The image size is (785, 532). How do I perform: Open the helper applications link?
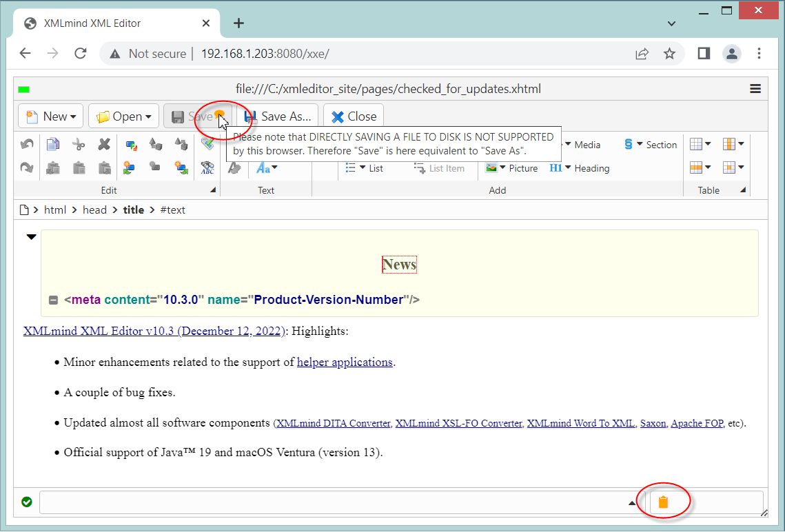click(x=345, y=362)
